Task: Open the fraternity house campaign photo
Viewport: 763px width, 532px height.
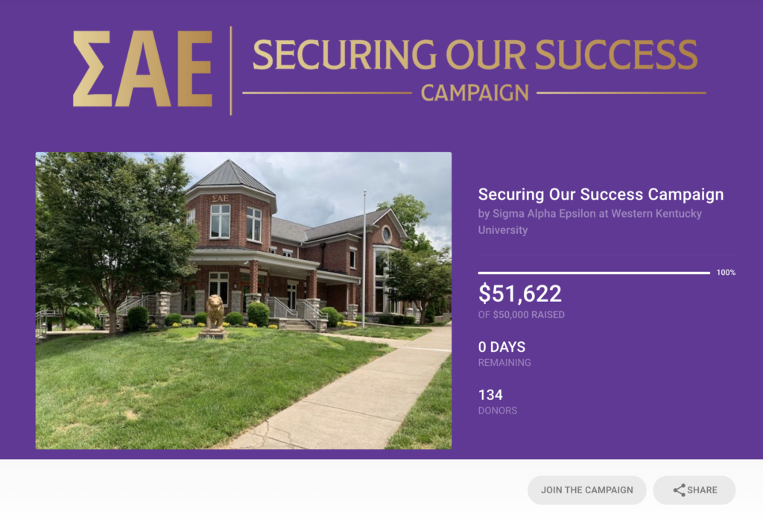Action: tap(244, 300)
